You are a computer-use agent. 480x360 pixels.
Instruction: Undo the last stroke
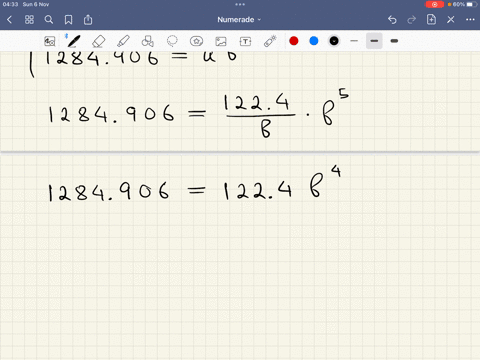click(392, 20)
